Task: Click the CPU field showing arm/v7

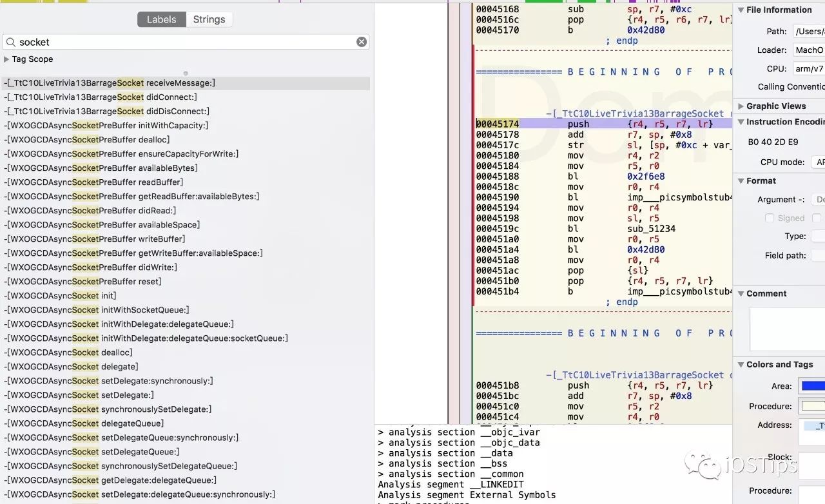Action: [x=809, y=69]
